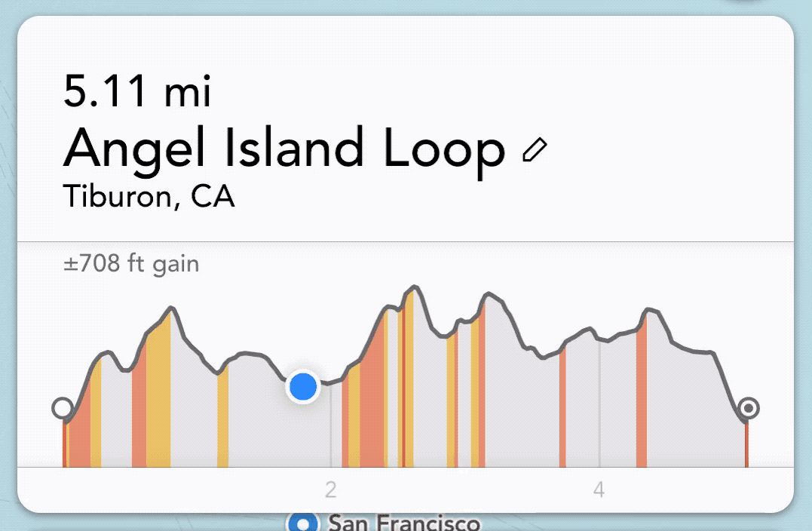The width and height of the screenshot is (812, 531).
Task: Click the vertical mile 2 gridline in chart
Action: point(331,425)
